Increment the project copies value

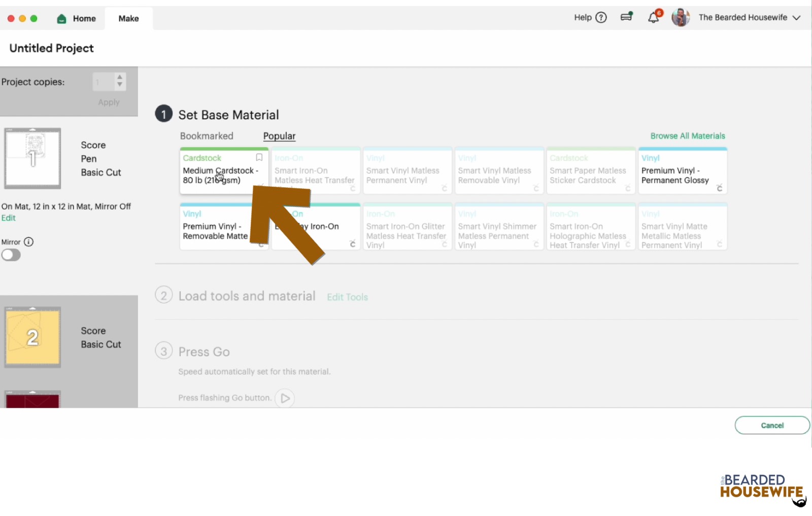(119, 78)
